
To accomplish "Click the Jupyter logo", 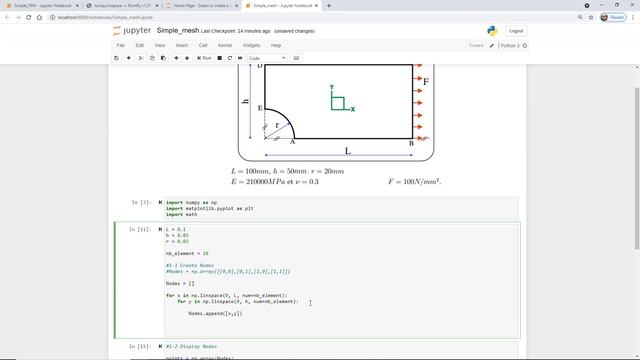I will (132, 31).
